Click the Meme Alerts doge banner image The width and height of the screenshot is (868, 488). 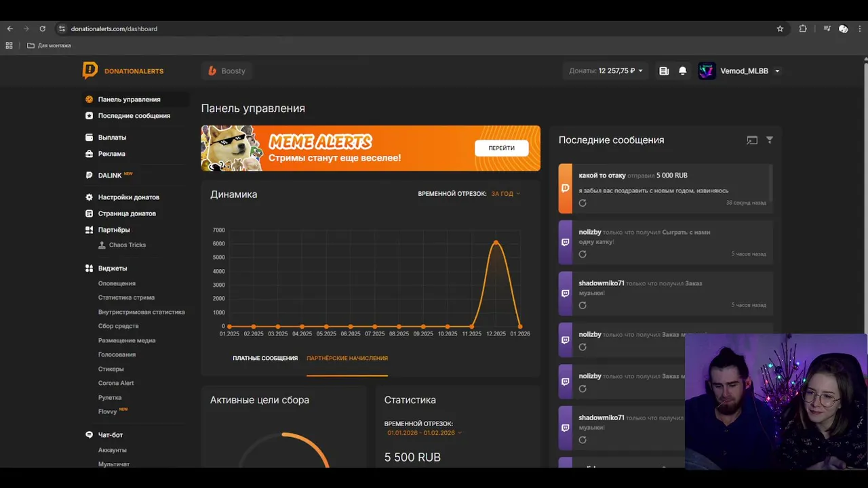click(232, 148)
